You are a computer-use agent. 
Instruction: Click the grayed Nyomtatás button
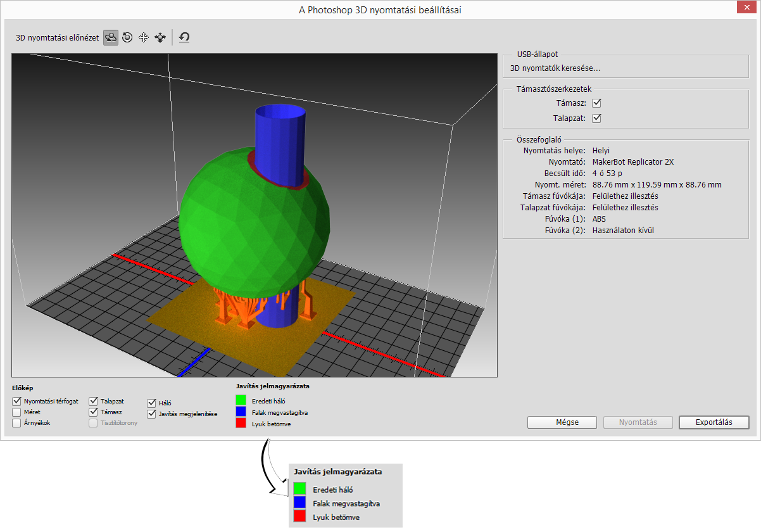tap(638, 422)
